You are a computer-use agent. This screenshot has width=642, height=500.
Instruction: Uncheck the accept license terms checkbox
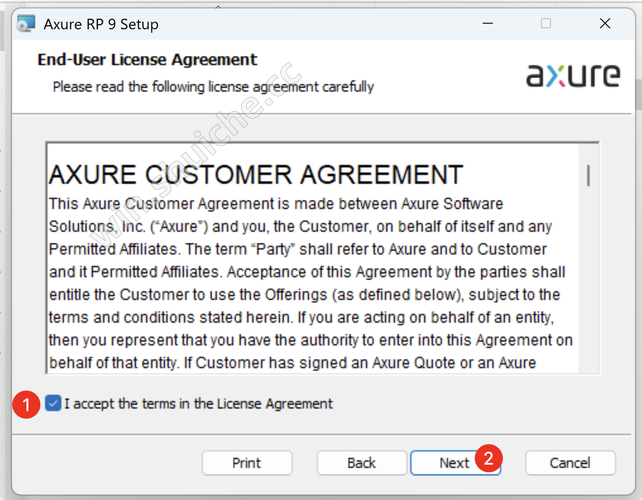pyautogui.click(x=53, y=403)
